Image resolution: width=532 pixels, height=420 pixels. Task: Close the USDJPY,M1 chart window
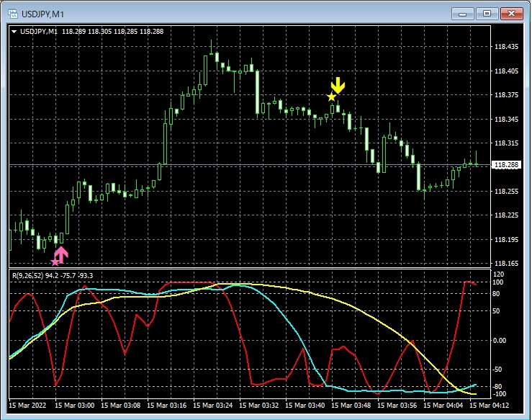(512, 13)
